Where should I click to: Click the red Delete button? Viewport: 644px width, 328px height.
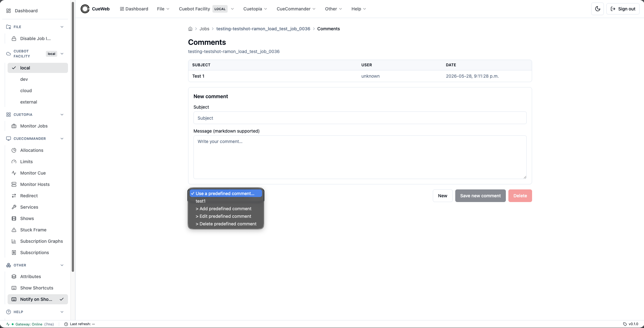(520, 196)
